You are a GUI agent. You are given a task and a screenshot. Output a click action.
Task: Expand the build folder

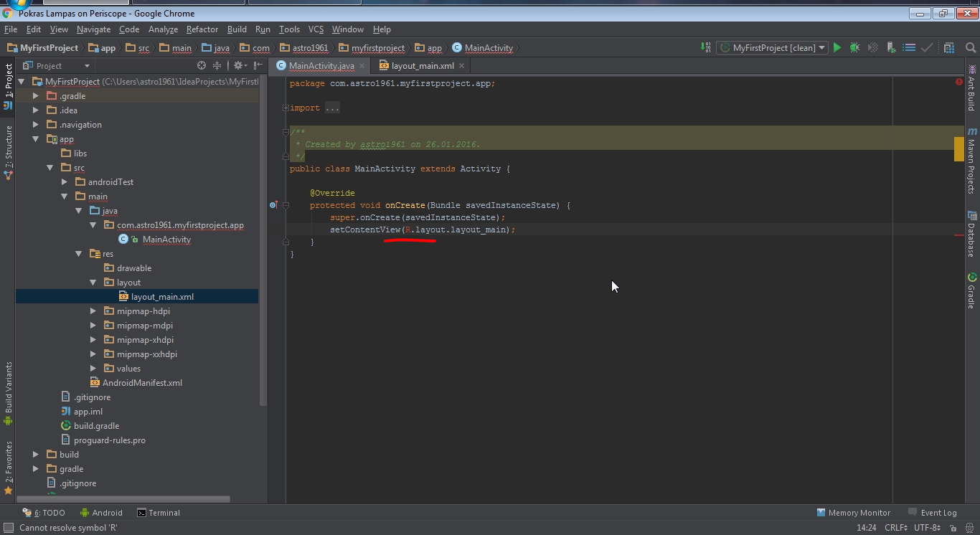[x=36, y=455]
